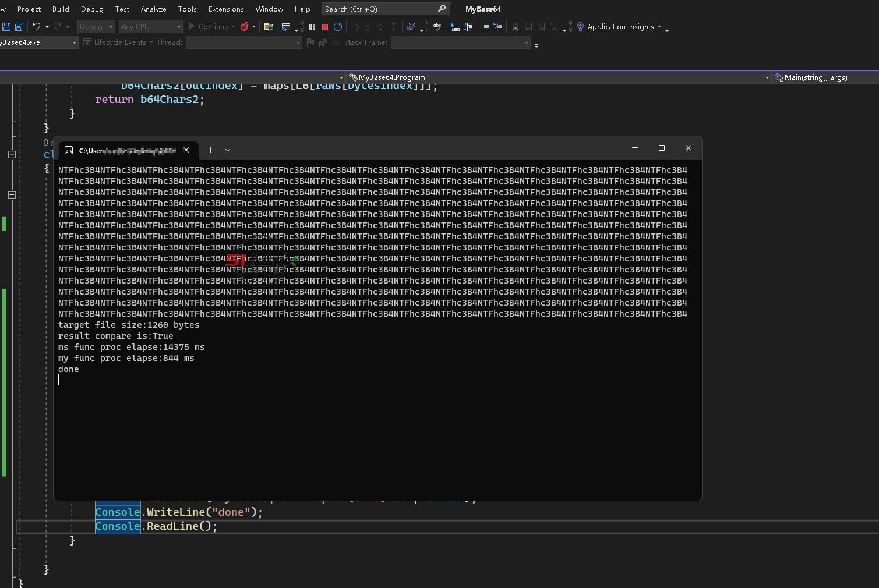Open the Extensions menu
879x588 pixels.
225,9
